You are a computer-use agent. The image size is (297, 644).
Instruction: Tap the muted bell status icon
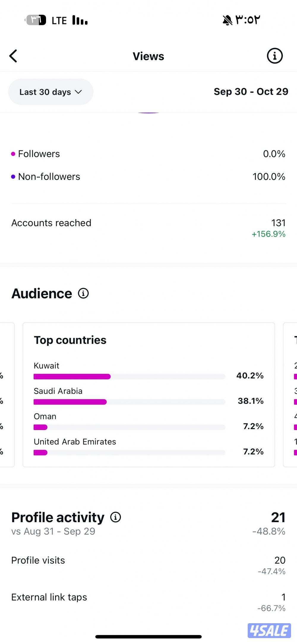[227, 20]
